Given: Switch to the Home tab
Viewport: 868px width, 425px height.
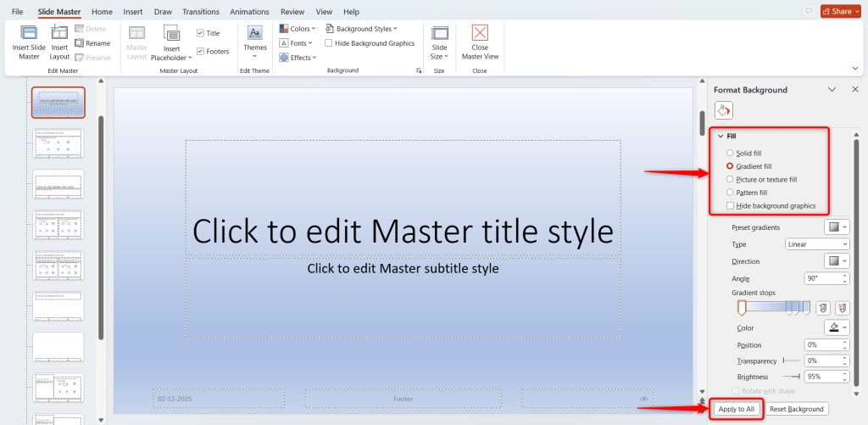Looking at the screenshot, I should [x=102, y=12].
